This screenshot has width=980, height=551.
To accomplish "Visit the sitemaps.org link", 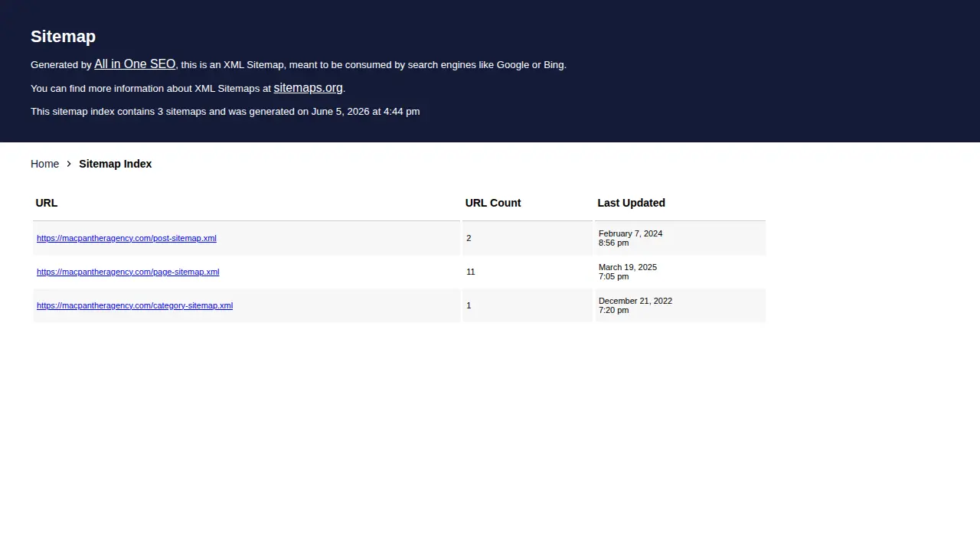I will coord(308,88).
